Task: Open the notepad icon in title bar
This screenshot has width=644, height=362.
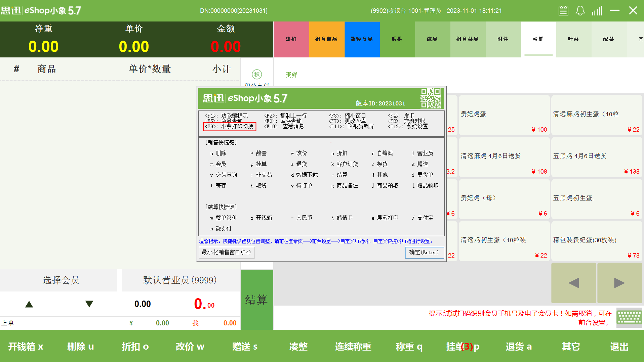Action: click(x=563, y=11)
